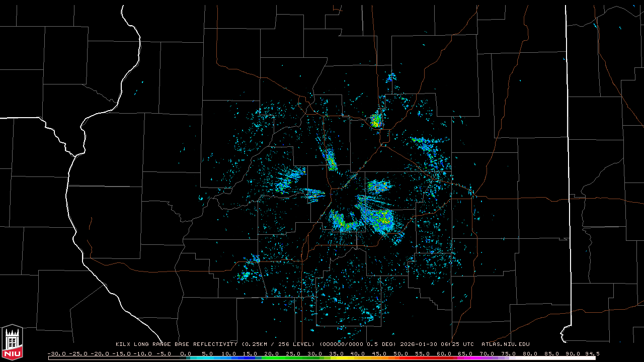The height and width of the screenshot is (362, 644).
Task: Click the 94.5 legend value
Action: click(x=592, y=353)
